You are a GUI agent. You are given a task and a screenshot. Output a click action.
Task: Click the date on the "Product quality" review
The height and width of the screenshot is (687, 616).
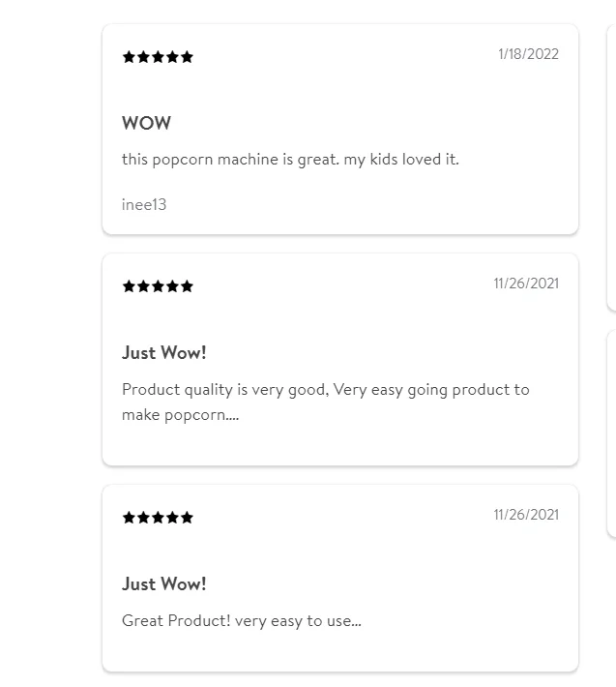526,284
